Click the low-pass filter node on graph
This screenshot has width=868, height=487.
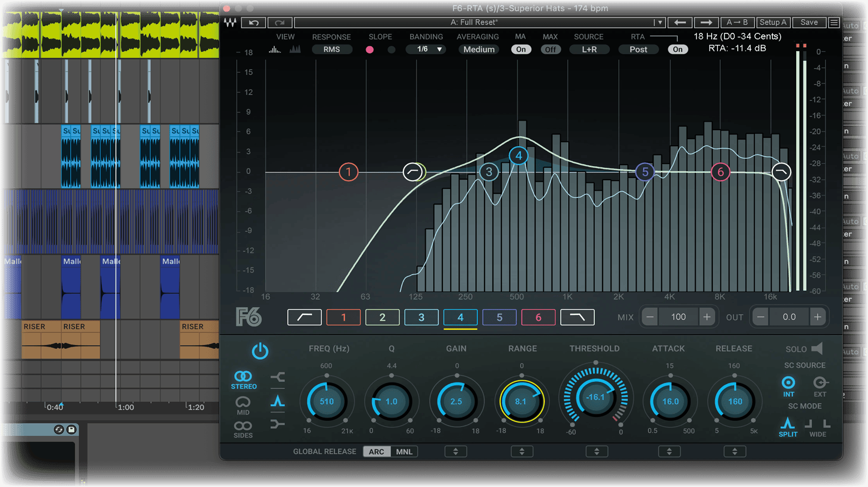click(781, 172)
